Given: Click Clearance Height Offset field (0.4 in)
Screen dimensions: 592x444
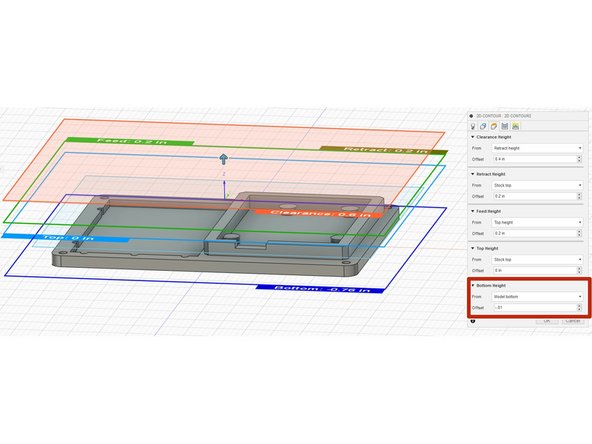Looking at the screenshot, I should click(x=535, y=159).
